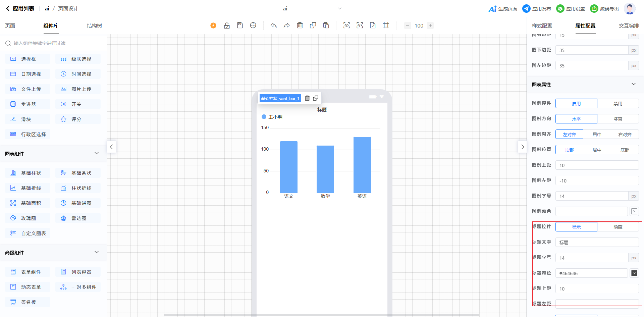Open the ai page dropdown at top center
Screen dimensions: 644x317
(339, 9)
